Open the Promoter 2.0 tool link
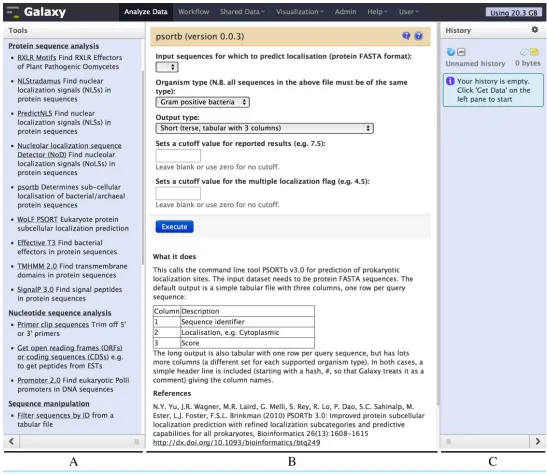Image resolution: width=547 pixels, height=474 pixels. [x=39, y=380]
